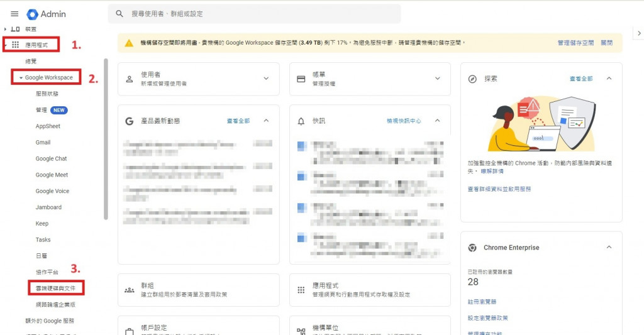Click the 使用者 person icon
Viewport: 644px width, 335px height.
tap(130, 79)
